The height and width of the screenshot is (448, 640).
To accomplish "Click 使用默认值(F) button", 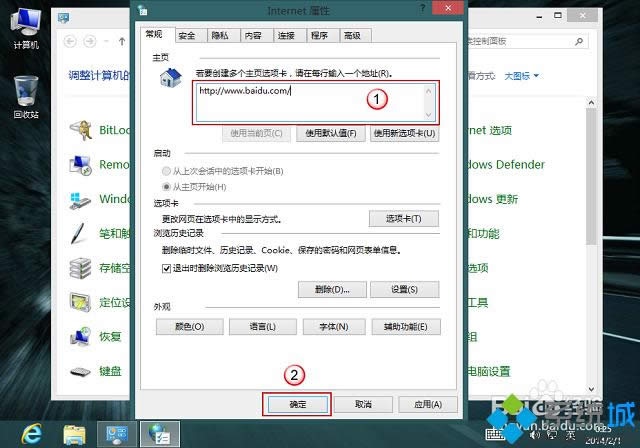I will coord(331,133).
